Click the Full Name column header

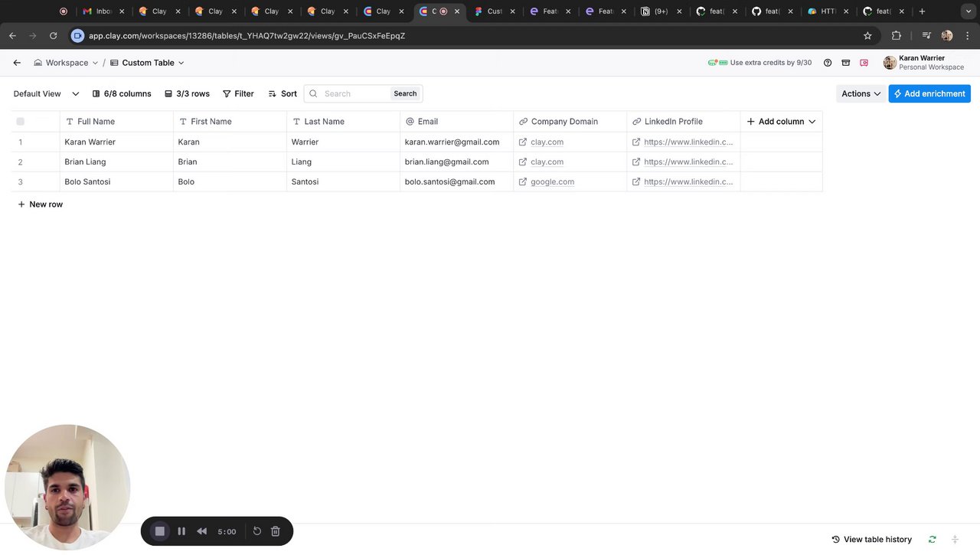coord(116,122)
